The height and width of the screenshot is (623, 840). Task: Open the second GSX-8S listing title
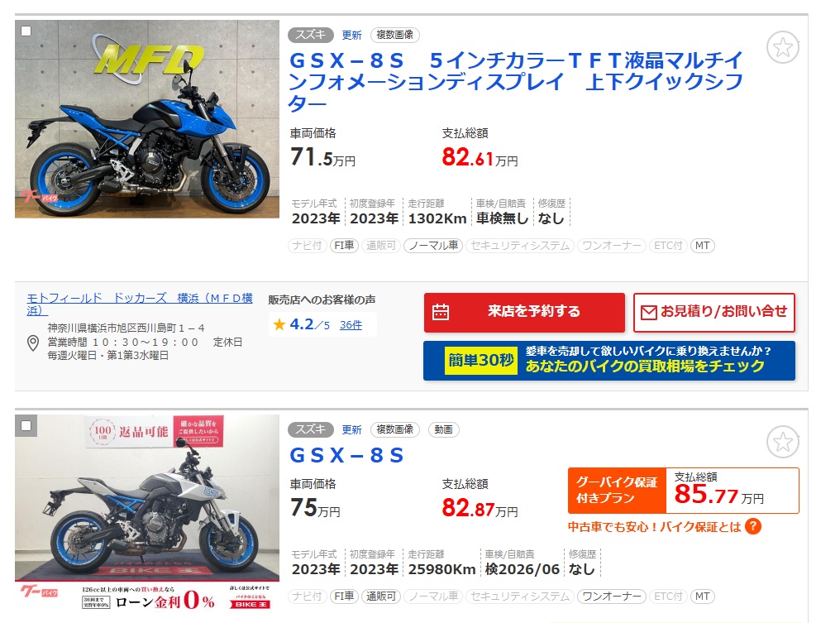click(x=346, y=455)
